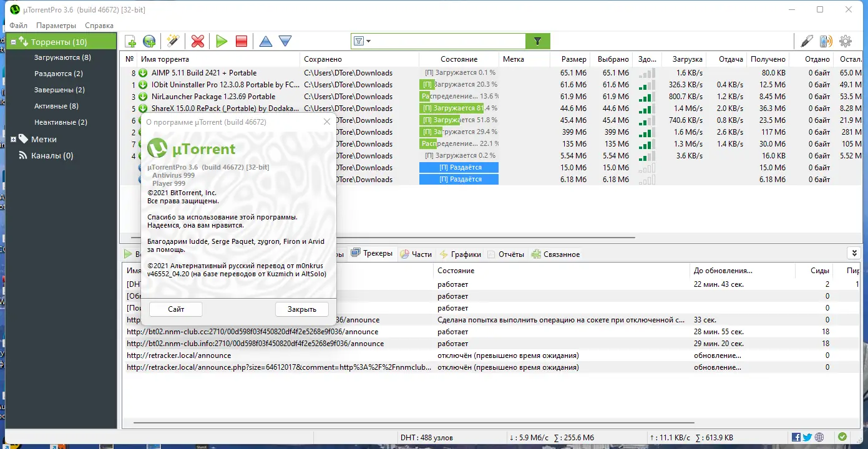This screenshot has height=449, width=868.
Task: Click the Сайт button in About dialog
Action: coord(175,309)
